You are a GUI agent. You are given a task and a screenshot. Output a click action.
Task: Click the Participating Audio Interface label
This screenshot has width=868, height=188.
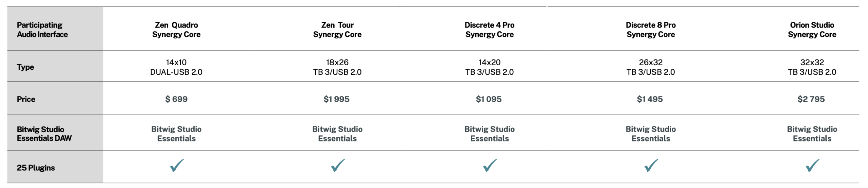[42, 30]
